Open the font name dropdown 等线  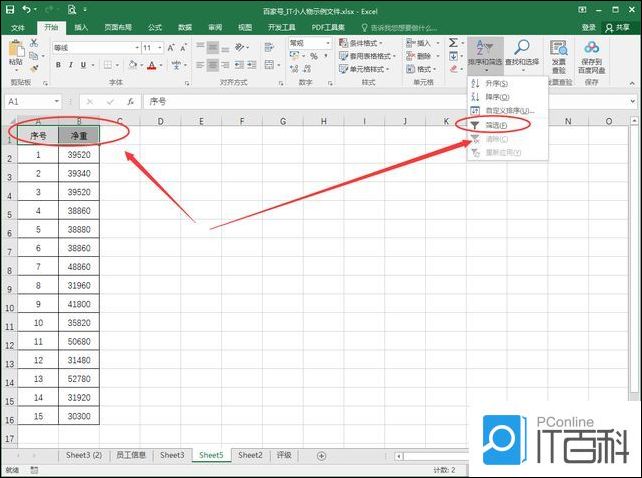(137, 48)
